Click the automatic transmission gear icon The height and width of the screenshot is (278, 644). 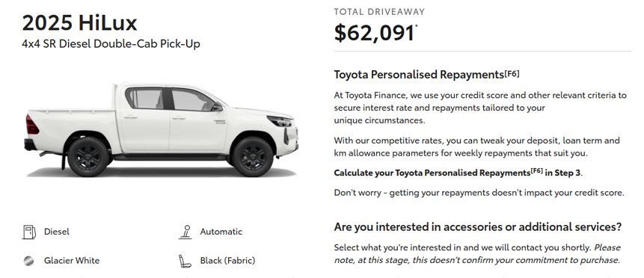(x=185, y=232)
